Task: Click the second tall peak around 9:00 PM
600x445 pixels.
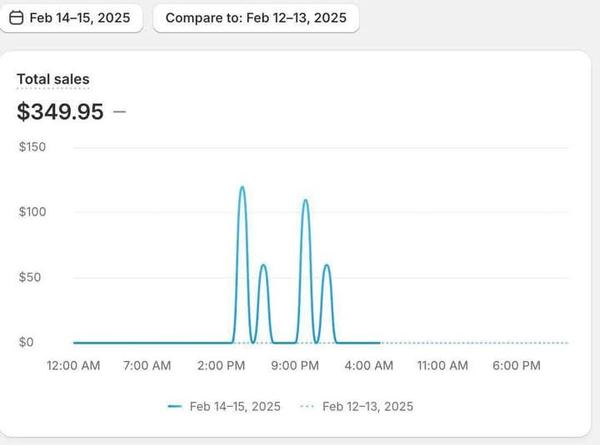Action: tap(305, 201)
